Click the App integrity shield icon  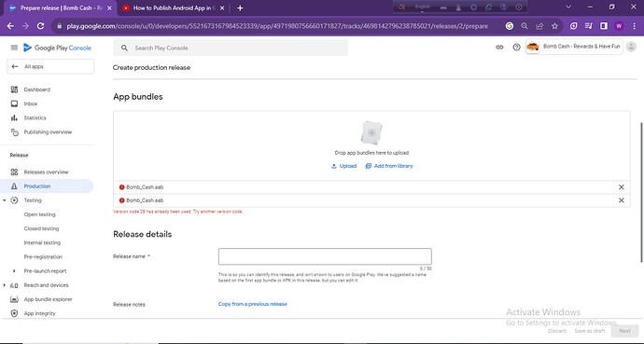[x=14, y=313]
